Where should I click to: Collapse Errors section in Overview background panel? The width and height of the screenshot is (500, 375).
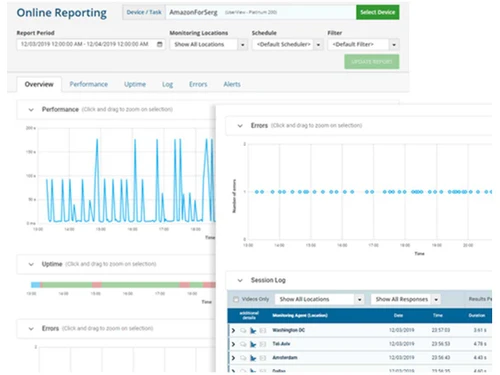tap(31, 329)
